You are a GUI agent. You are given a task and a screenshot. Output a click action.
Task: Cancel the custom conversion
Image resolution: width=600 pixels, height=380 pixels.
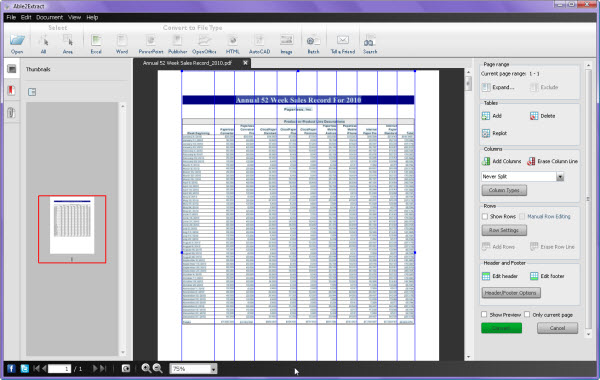[x=557, y=328]
